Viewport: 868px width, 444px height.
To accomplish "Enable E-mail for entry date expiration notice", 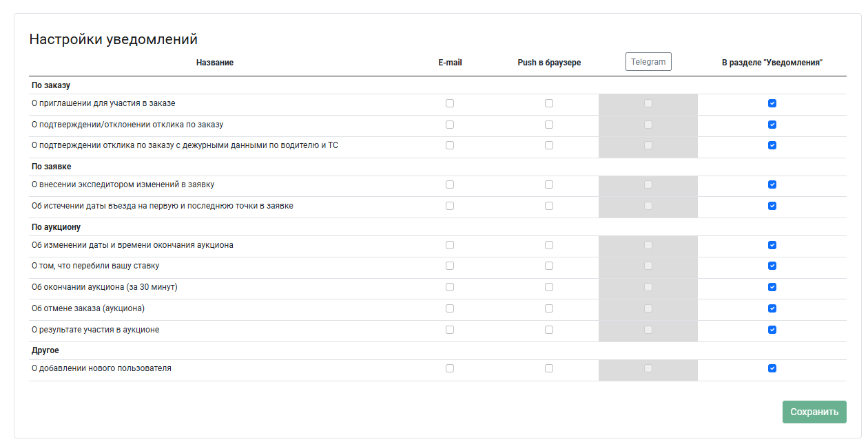I will (450, 206).
